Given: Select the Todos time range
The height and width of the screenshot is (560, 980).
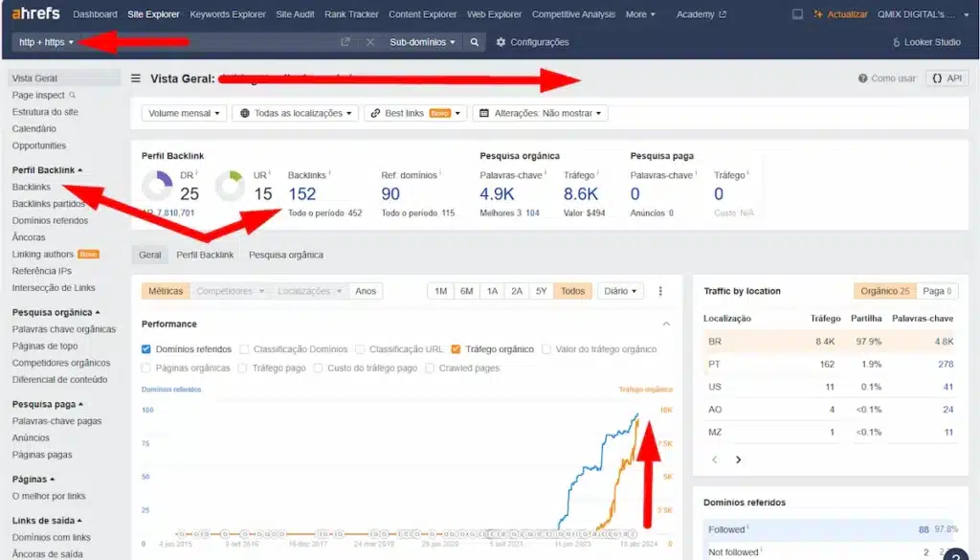Looking at the screenshot, I should pyautogui.click(x=572, y=291).
